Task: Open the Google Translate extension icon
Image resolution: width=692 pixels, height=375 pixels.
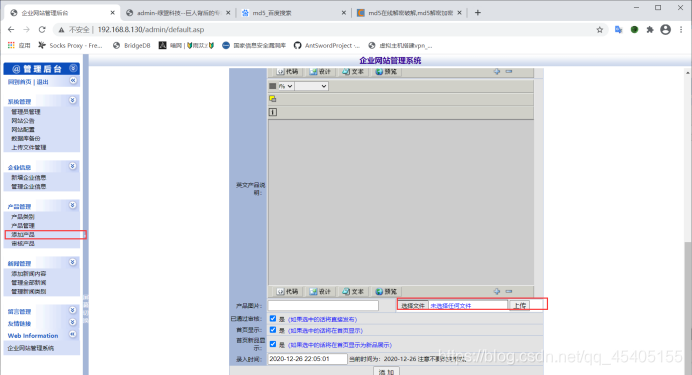Action: pyautogui.click(x=618, y=30)
